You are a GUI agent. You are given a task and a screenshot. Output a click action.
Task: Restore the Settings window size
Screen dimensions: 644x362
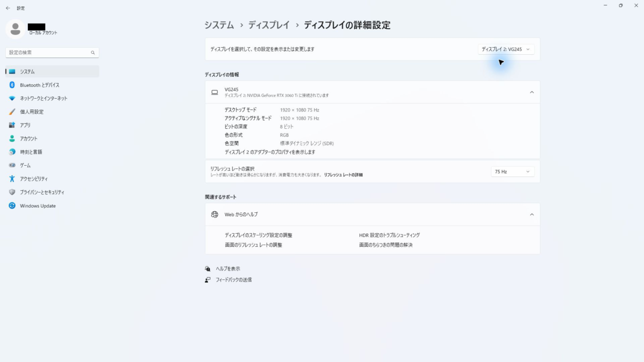pyautogui.click(x=620, y=5)
